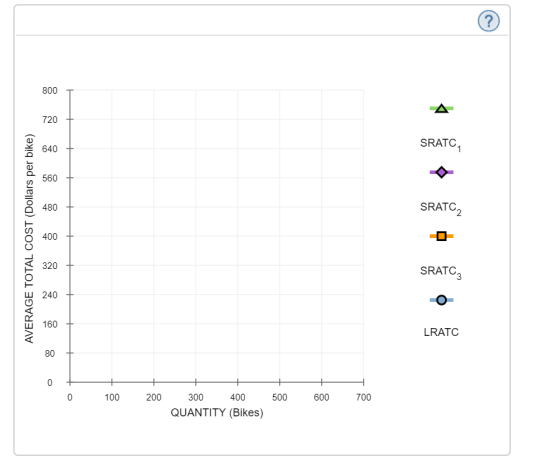Select the blue circle LRATC curve tool

tap(441, 300)
